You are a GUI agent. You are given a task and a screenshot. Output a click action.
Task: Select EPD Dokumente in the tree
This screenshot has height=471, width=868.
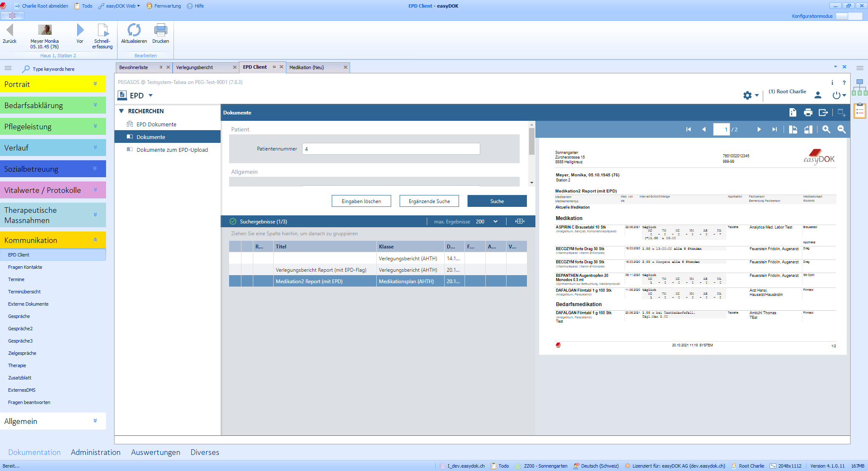(x=157, y=124)
